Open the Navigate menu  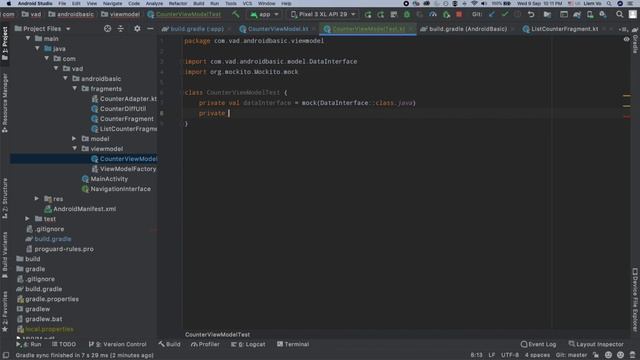pyautogui.click(x=113, y=3)
